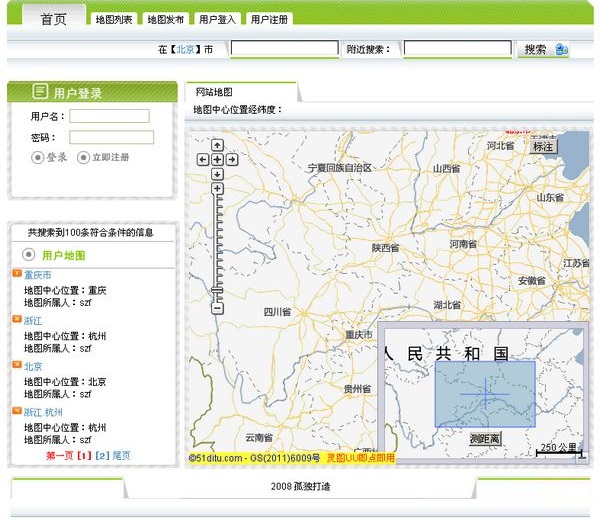Click the center map reset icon
The width and height of the screenshot is (600, 518).
(x=217, y=159)
